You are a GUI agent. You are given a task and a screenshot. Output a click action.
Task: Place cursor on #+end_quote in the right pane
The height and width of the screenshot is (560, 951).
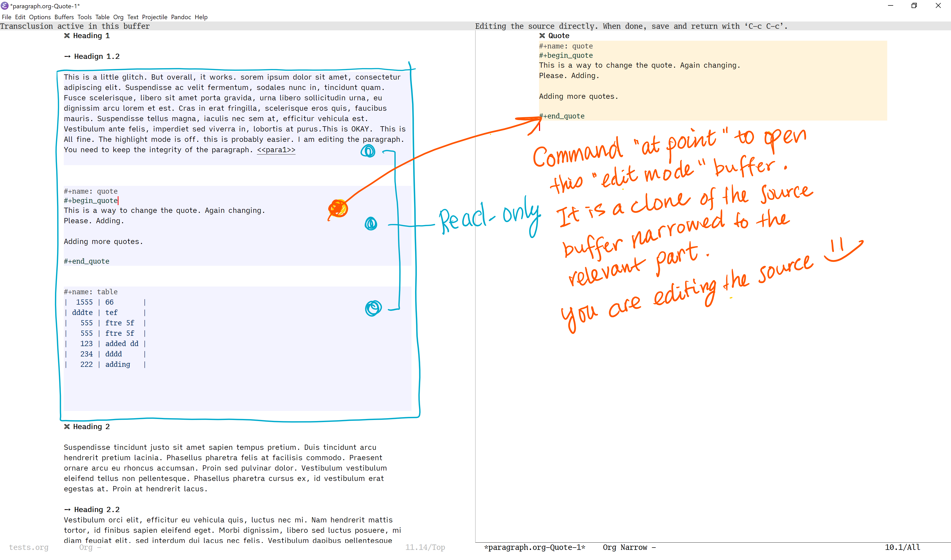[x=564, y=116]
